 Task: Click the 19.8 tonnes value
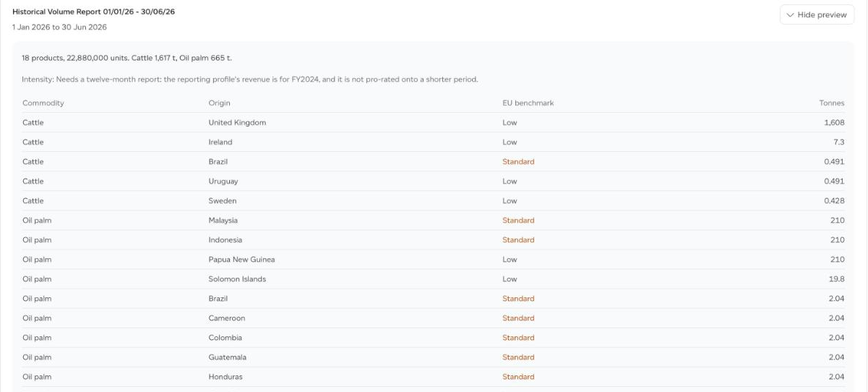pos(838,279)
